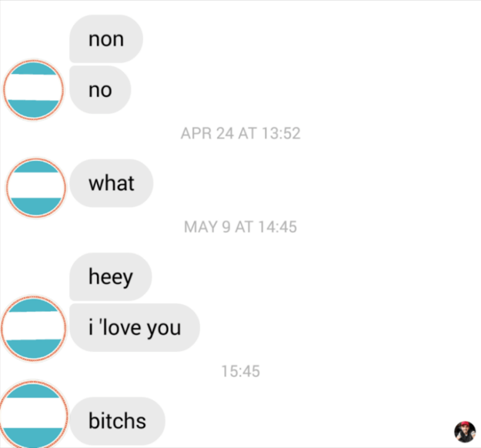Click the word 'love' in message
Image resolution: width=481 pixels, height=448 pixels.
(x=122, y=327)
